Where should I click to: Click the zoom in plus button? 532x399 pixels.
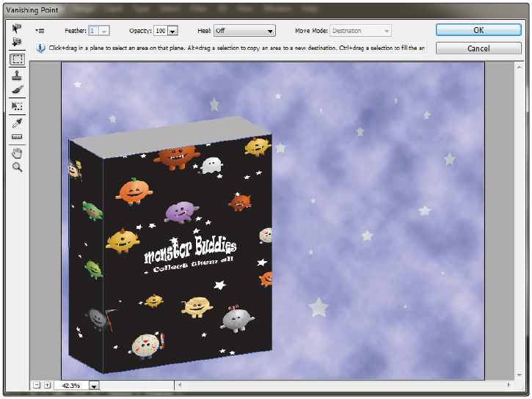pyautogui.click(x=46, y=385)
